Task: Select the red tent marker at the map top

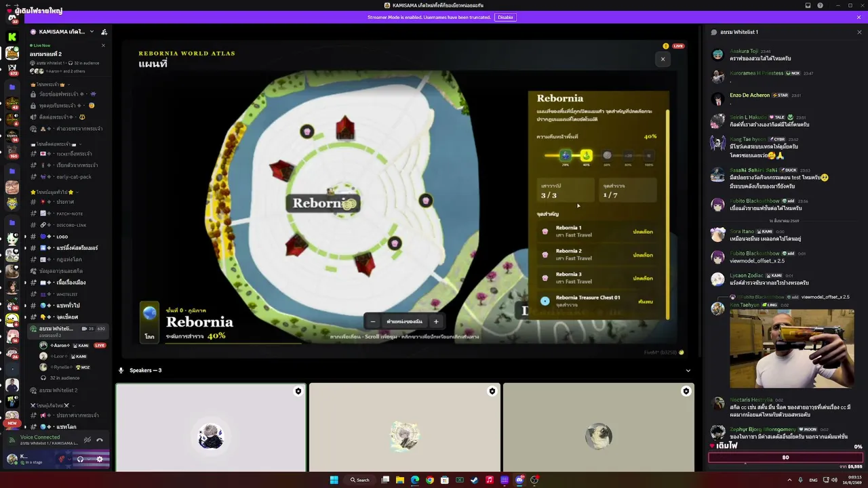Action: [345, 127]
